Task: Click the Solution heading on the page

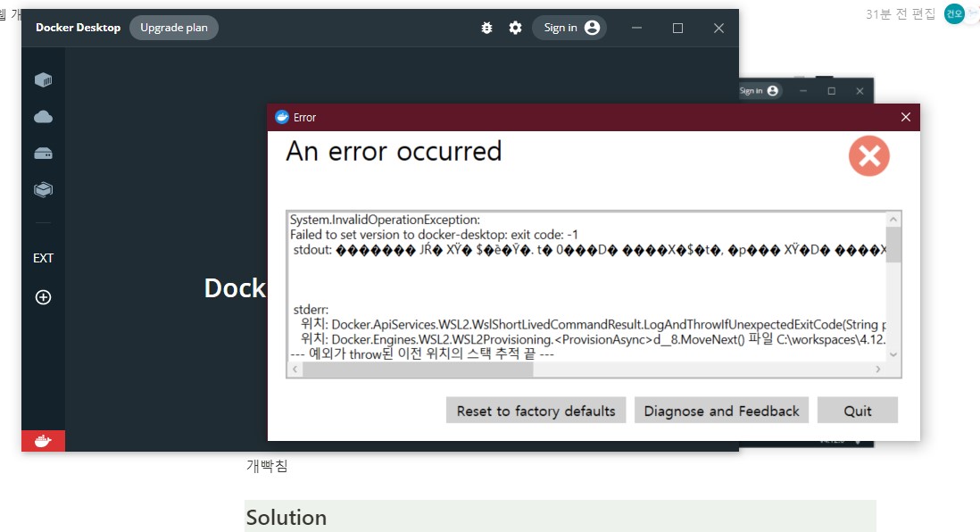Action: click(287, 517)
